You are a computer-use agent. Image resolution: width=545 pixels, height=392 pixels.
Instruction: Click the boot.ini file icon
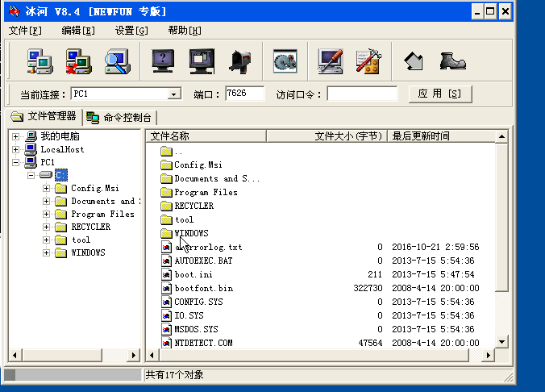coord(167,274)
